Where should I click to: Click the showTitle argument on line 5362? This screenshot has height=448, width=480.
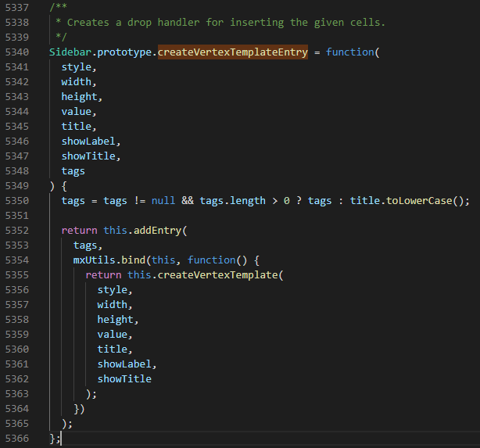124,379
